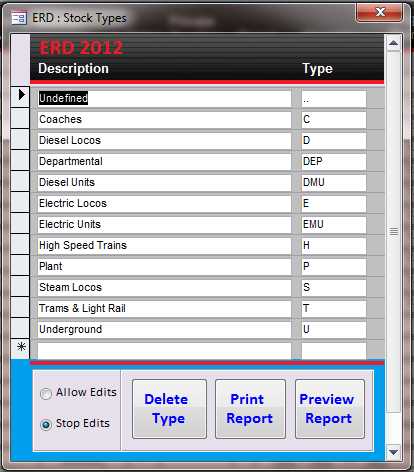Click the scroll down arrow

point(393,452)
